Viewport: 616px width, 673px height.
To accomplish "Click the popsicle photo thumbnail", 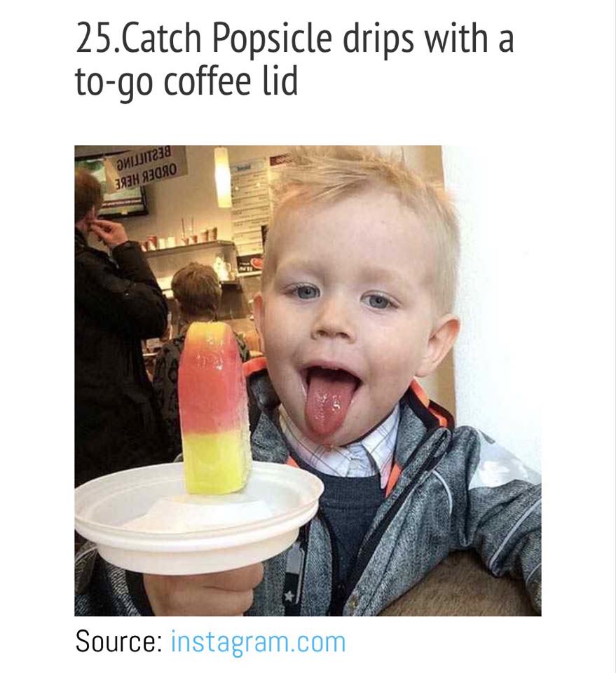I will [x=308, y=381].
